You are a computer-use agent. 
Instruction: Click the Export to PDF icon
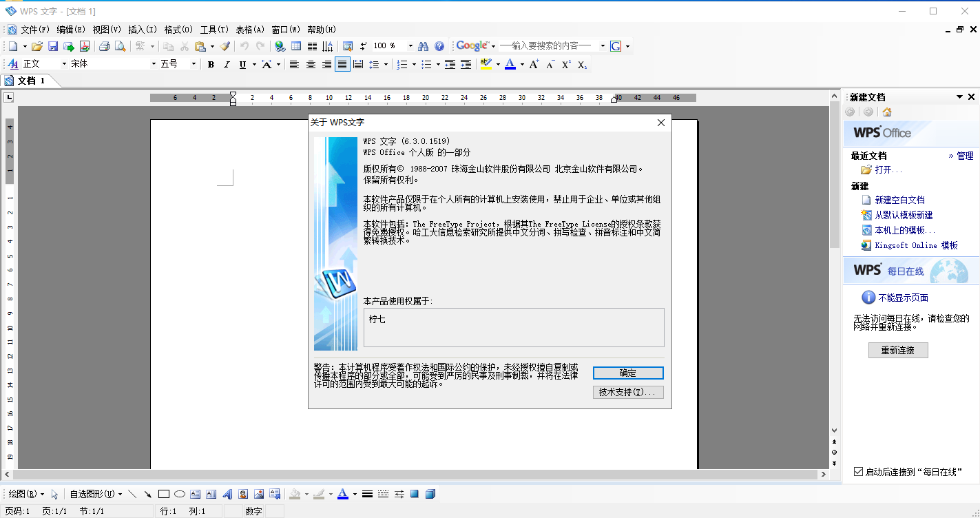point(85,46)
